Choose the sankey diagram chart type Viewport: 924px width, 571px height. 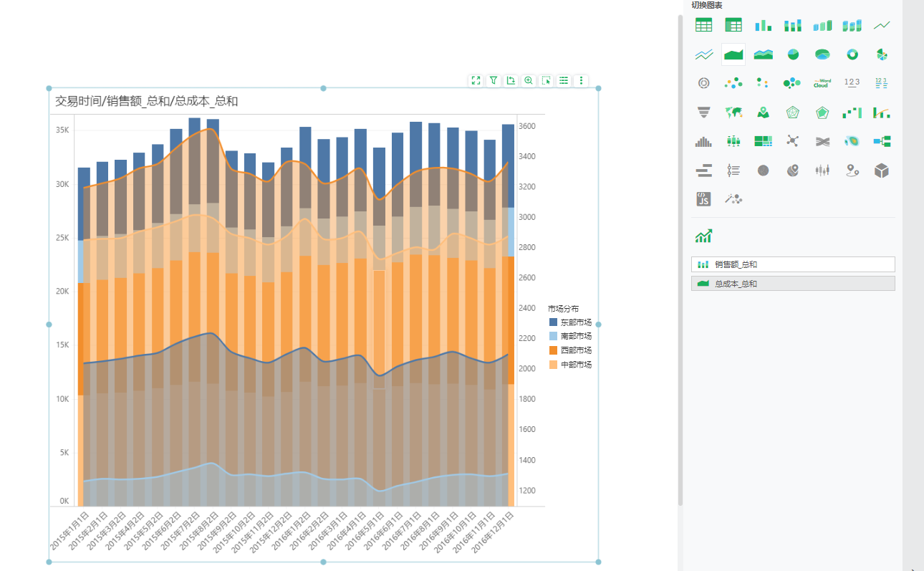[822, 141]
